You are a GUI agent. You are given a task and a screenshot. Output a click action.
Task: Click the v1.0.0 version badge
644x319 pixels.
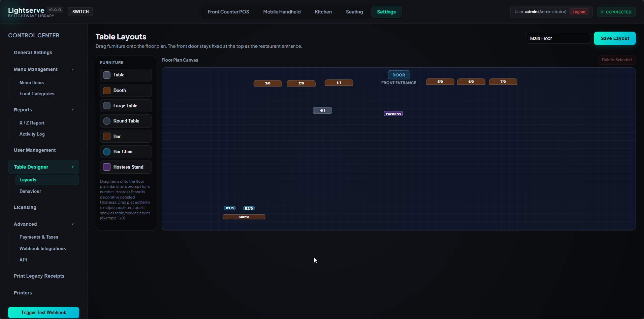tap(55, 10)
